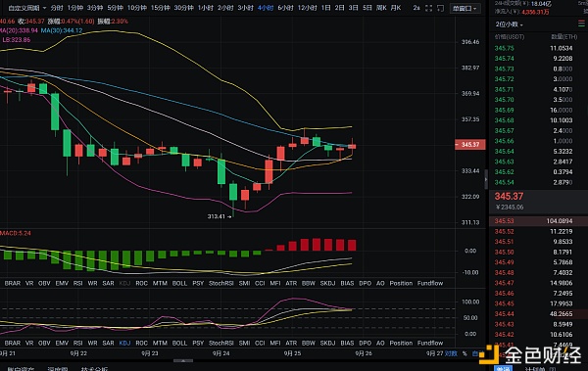Toggle the % percentage scale
Screen dimensions: 588x371
coord(465,353)
